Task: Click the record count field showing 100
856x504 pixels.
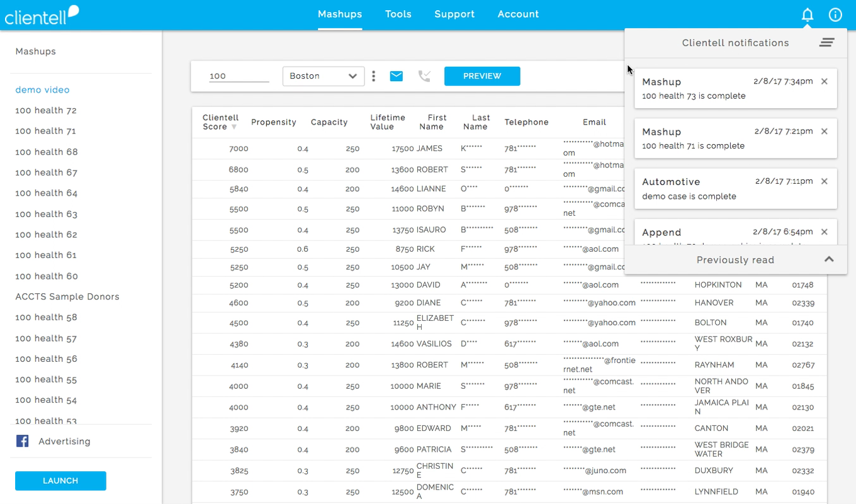Action: coord(239,76)
